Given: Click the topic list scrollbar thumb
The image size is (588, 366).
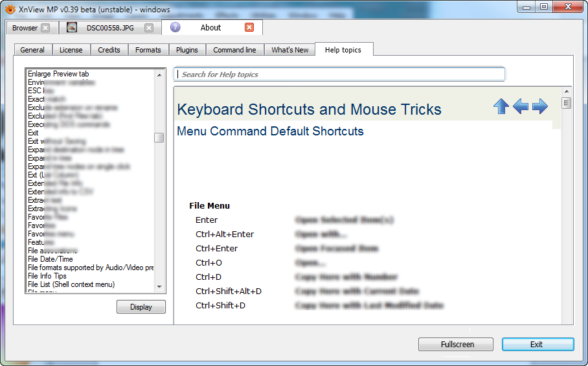Looking at the screenshot, I should pos(159,137).
